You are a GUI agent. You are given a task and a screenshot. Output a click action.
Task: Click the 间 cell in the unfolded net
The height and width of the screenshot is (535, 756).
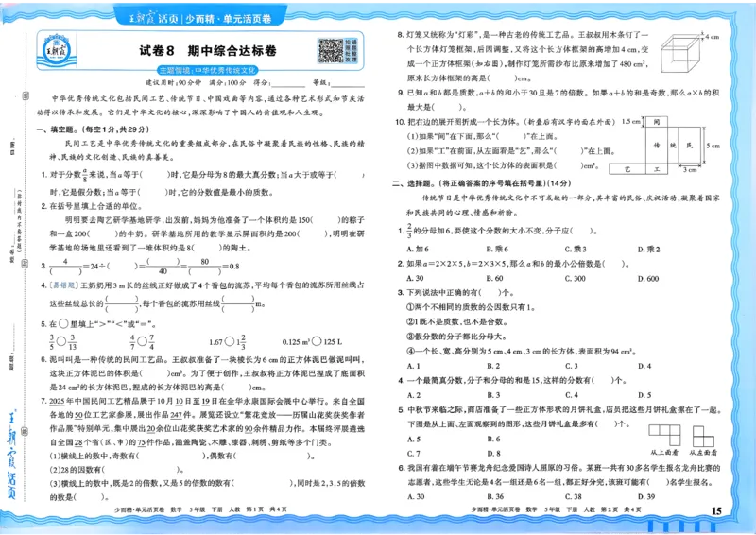click(657, 122)
